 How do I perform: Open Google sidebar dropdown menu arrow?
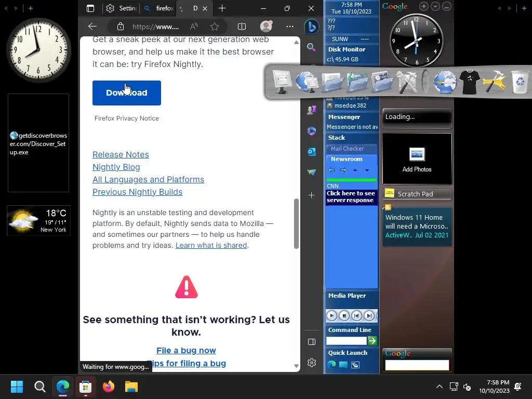[x=435, y=6]
